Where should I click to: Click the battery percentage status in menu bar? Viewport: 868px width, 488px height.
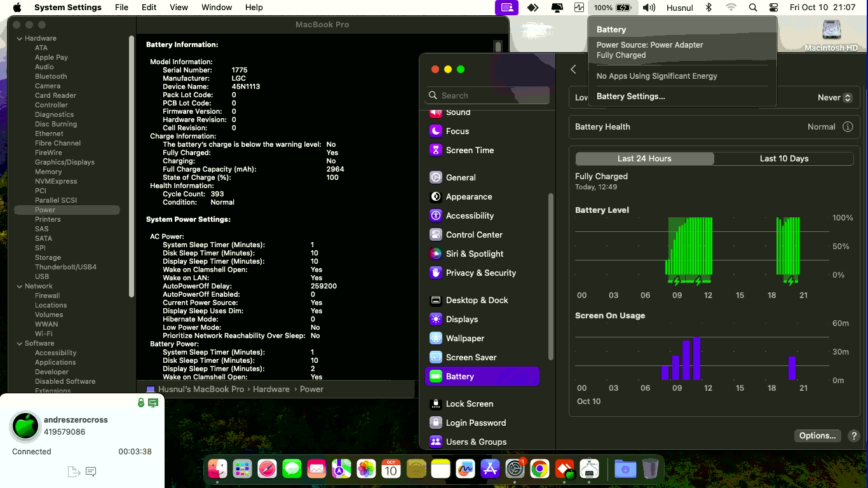tap(613, 8)
